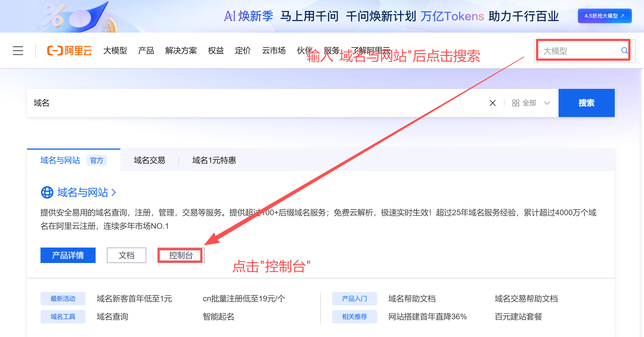The width and height of the screenshot is (644, 337).
Task: Switch to the 域名交易 tab
Action: pyautogui.click(x=149, y=160)
